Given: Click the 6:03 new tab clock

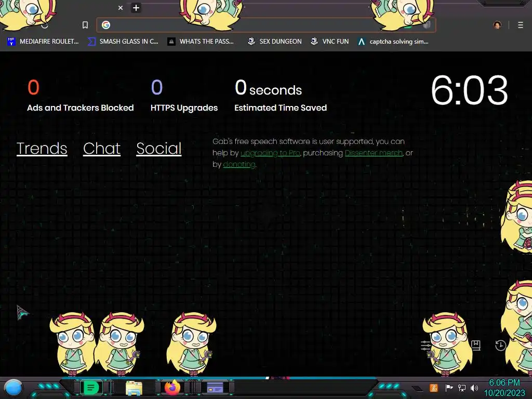Looking at the screenshot, I should click(470, 90).
